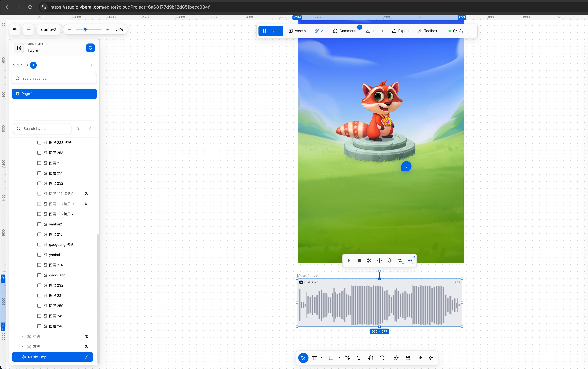The height and width of the screenshot is (369, 588).
Task: Expand the 高级 layer group
Action: click(x=22, y=347)
